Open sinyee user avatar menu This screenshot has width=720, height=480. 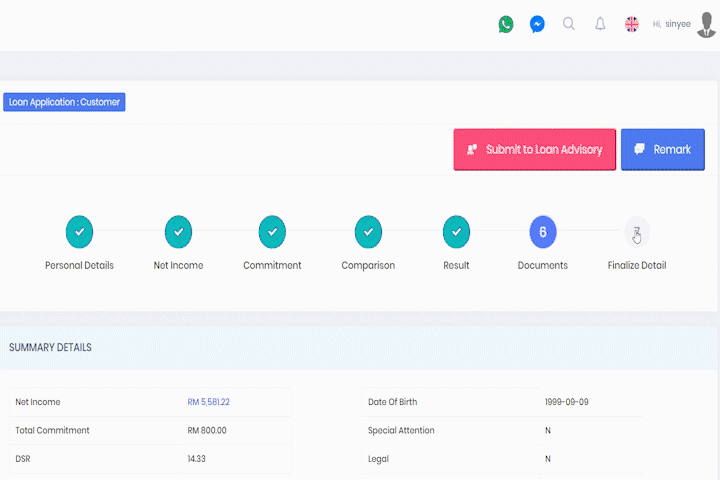point(706,24)
